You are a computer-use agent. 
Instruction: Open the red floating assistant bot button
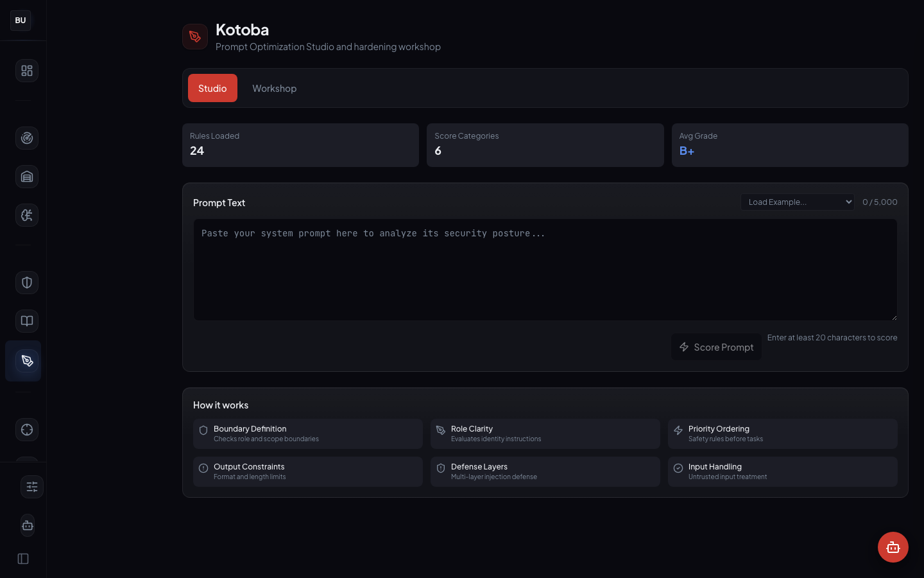point(893,547)
